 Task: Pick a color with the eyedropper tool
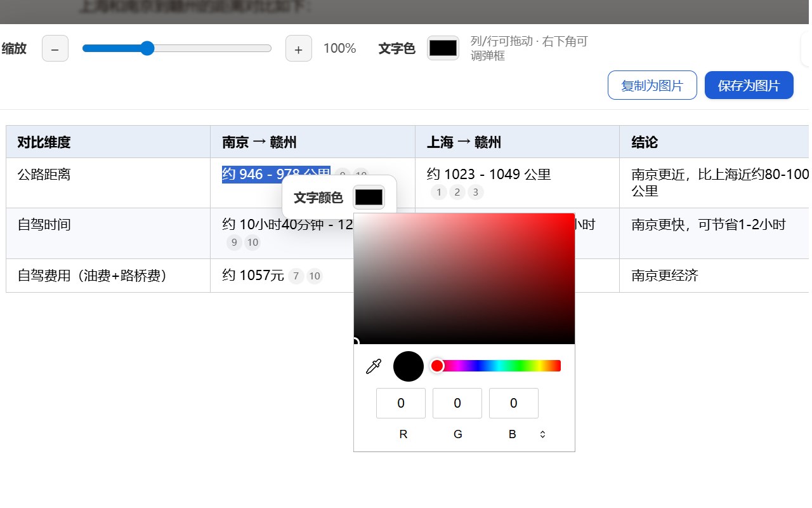coord(374,366)
